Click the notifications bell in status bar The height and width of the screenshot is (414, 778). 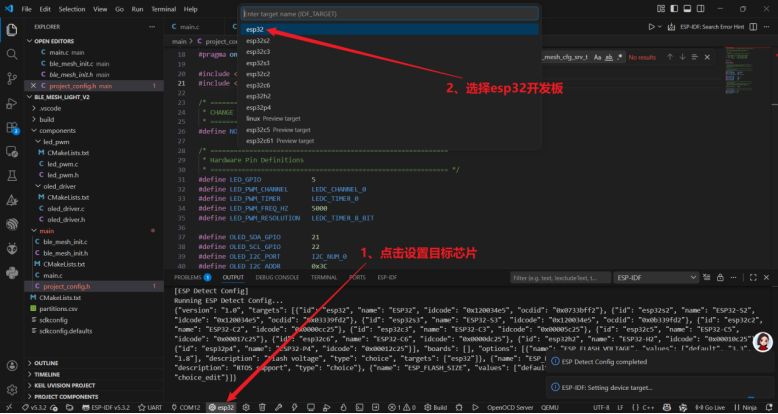tap(767, 408)
